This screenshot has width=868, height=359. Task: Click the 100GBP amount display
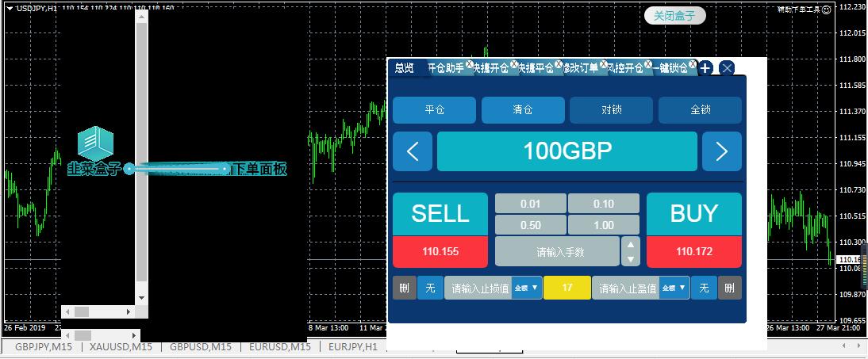567,151
